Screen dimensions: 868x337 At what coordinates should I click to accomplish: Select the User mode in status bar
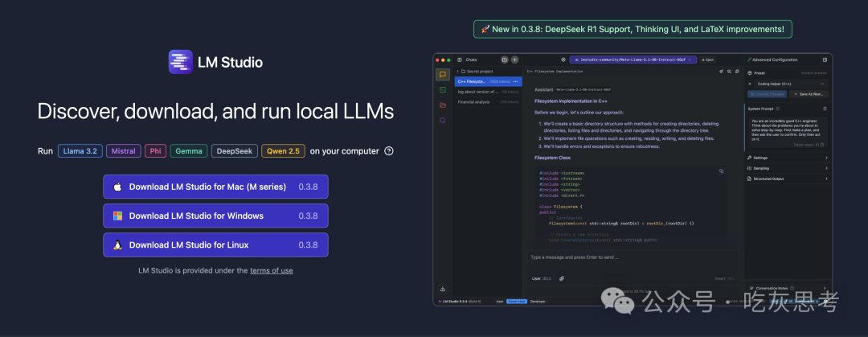coord(500,302)
